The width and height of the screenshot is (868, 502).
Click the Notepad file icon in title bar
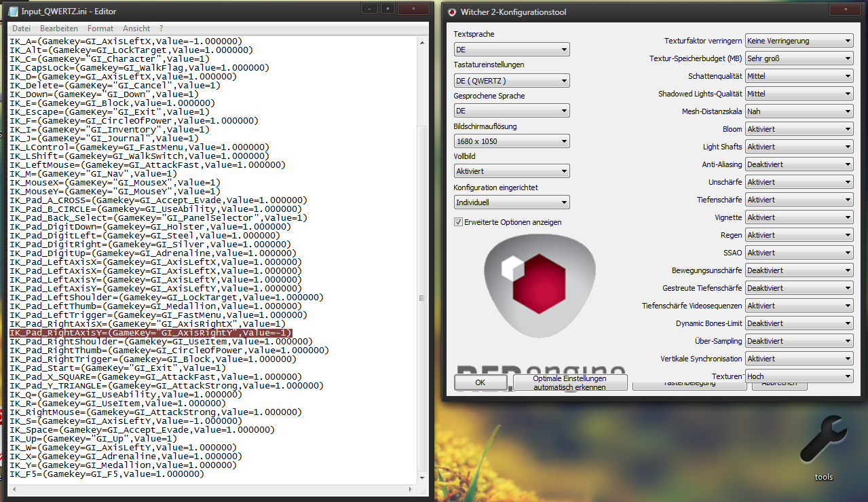click(x=13, y=12)
